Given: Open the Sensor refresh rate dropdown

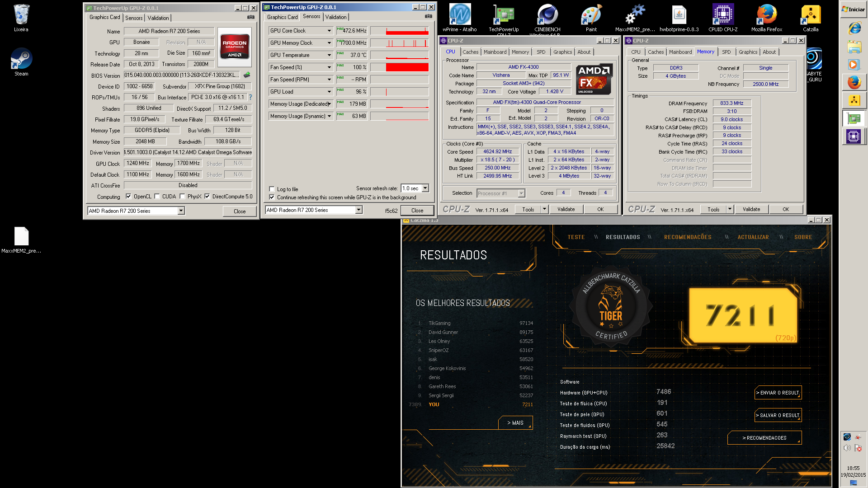Looking at the screenshot, I should 425,188.
